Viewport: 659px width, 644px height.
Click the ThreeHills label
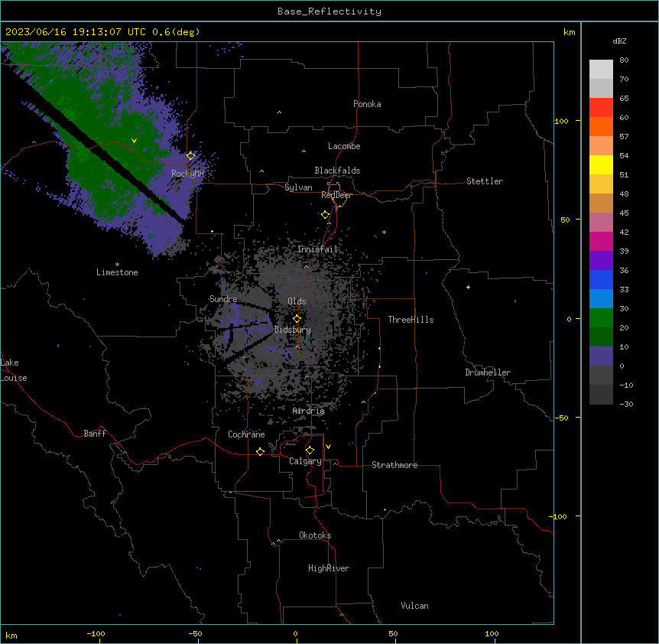tap(411, 320)
